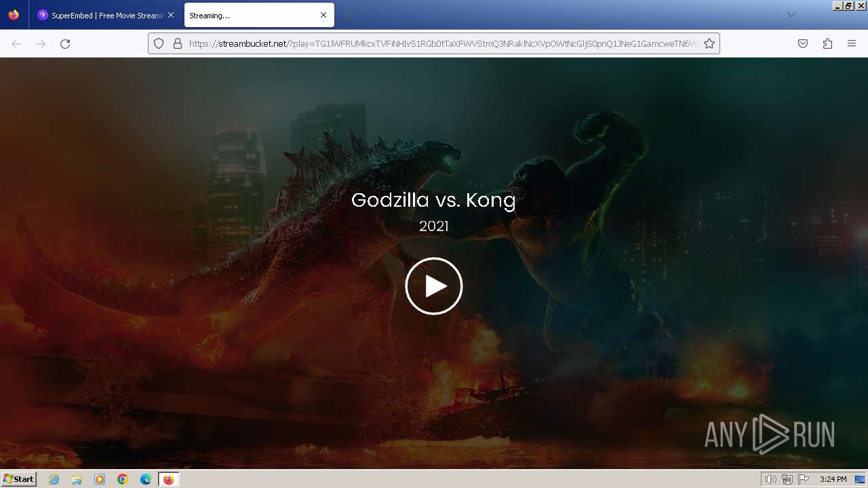Select the Streaming… tab
Image resolution: width=868 pixels, height=488 pixels.
click(x=259, y=15)
